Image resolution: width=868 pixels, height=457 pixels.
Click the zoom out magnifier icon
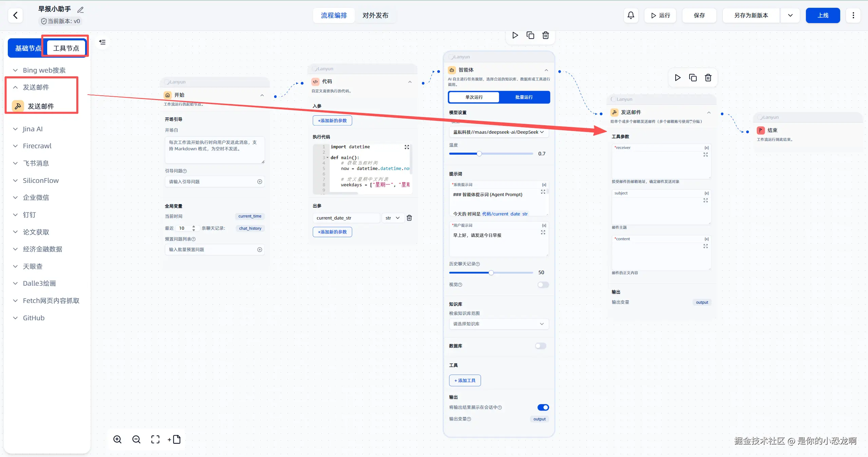[x=136, y=439]
